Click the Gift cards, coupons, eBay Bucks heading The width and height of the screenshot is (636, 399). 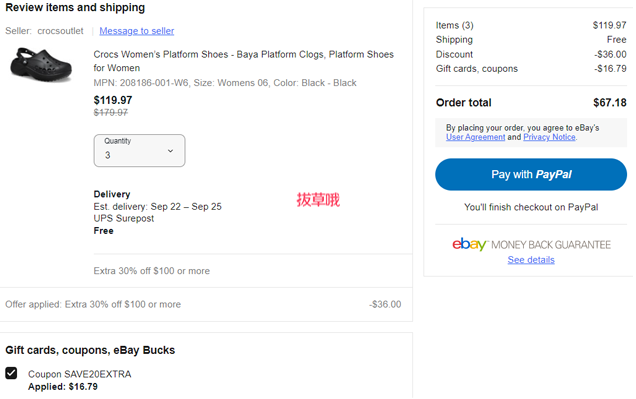(x=90, y=350)
